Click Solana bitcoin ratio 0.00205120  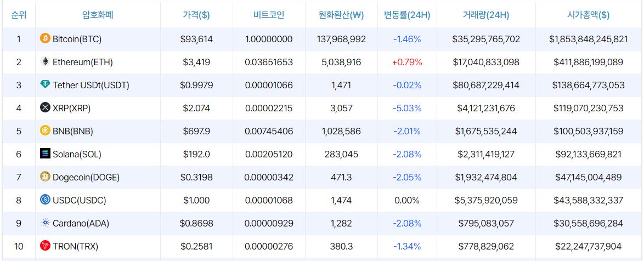[x=269, y=154]
